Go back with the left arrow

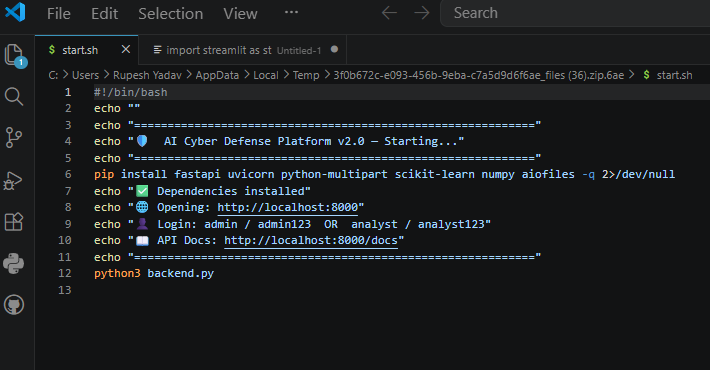[389, 13]
